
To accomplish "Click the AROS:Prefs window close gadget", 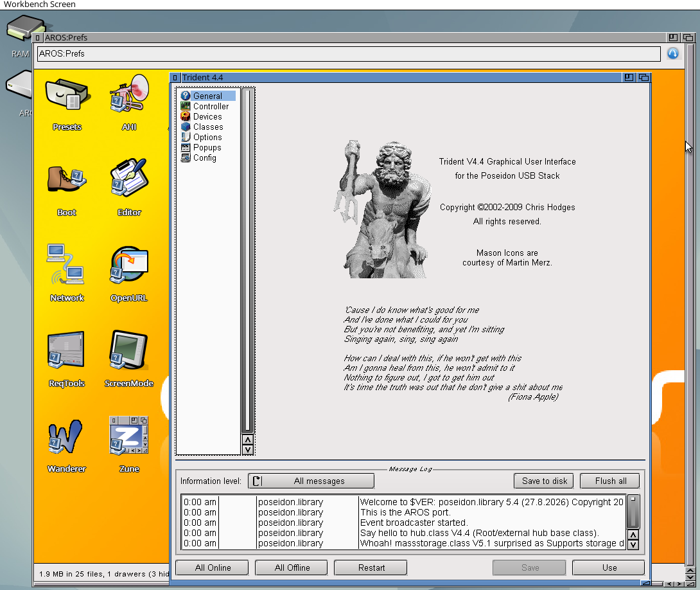I will (37, 37).
